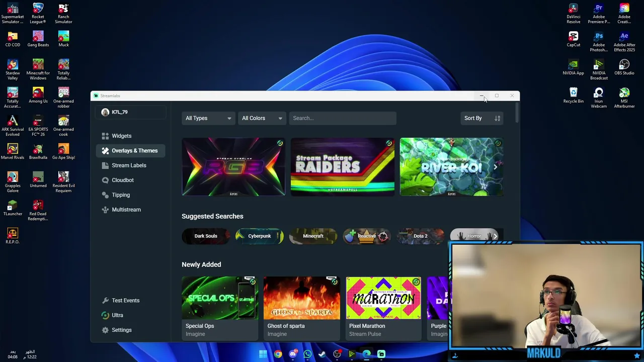
Task: Click the overlay search field
Action: (343, 118)
